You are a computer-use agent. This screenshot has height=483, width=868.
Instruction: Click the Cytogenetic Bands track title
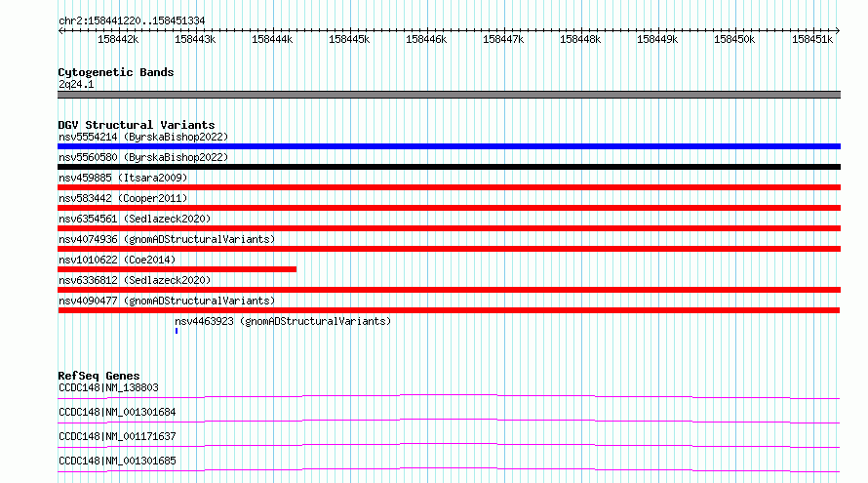click(x=116, y=72)
